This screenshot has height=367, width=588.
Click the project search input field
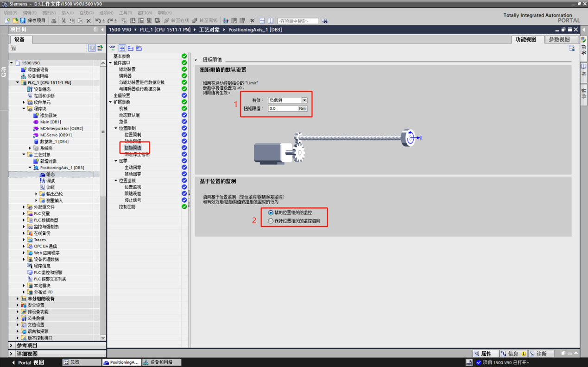point(298,21)
